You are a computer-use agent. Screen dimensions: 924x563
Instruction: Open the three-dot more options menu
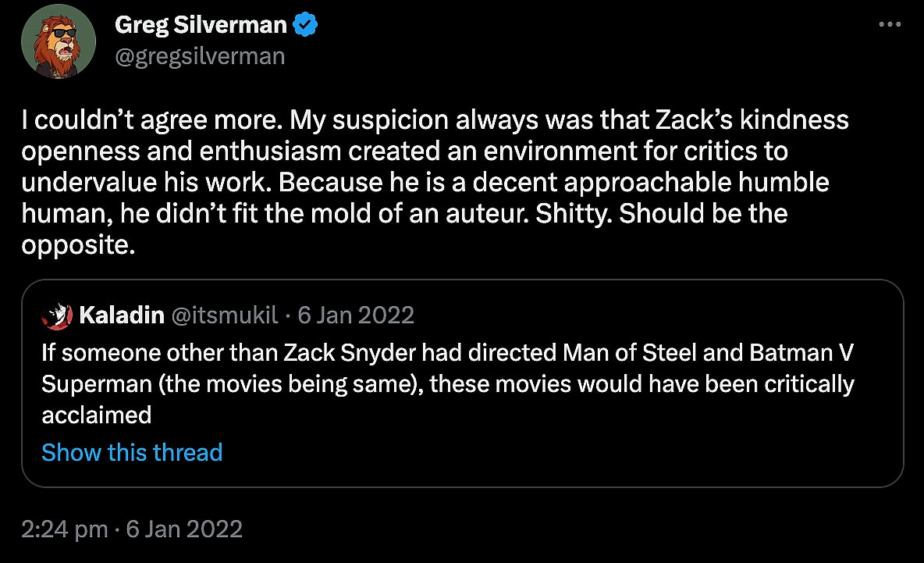(x=890, y=25)
